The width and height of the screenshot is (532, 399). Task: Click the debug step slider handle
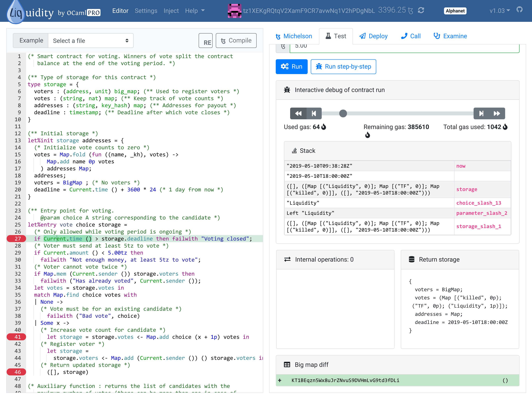point(343,113)
